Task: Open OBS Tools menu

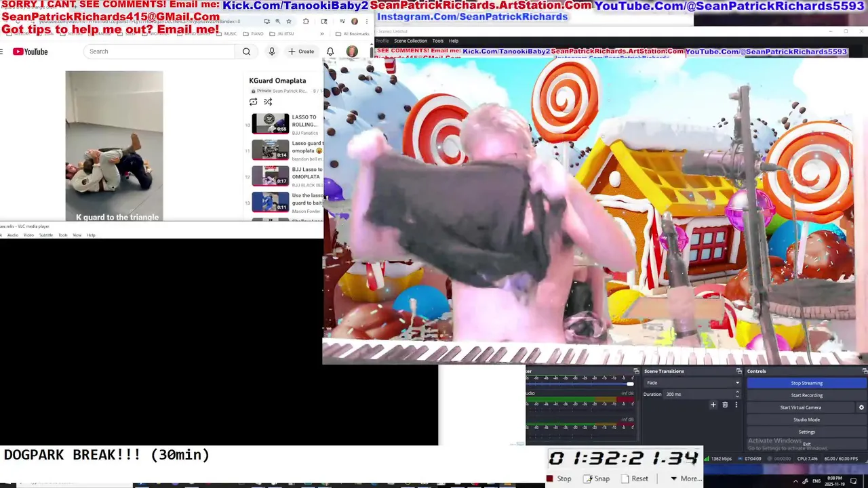Action: 438,41
